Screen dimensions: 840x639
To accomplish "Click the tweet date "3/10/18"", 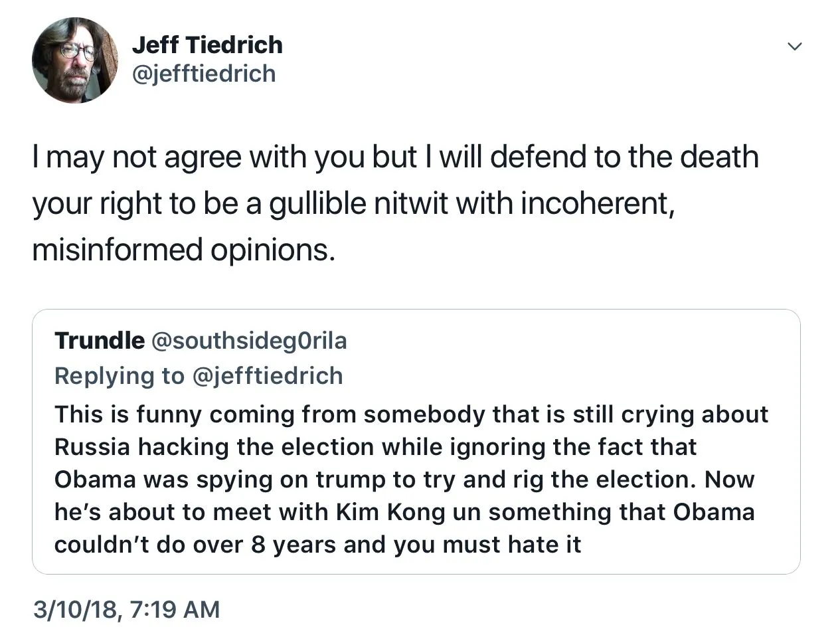I will tap(76, 609).
